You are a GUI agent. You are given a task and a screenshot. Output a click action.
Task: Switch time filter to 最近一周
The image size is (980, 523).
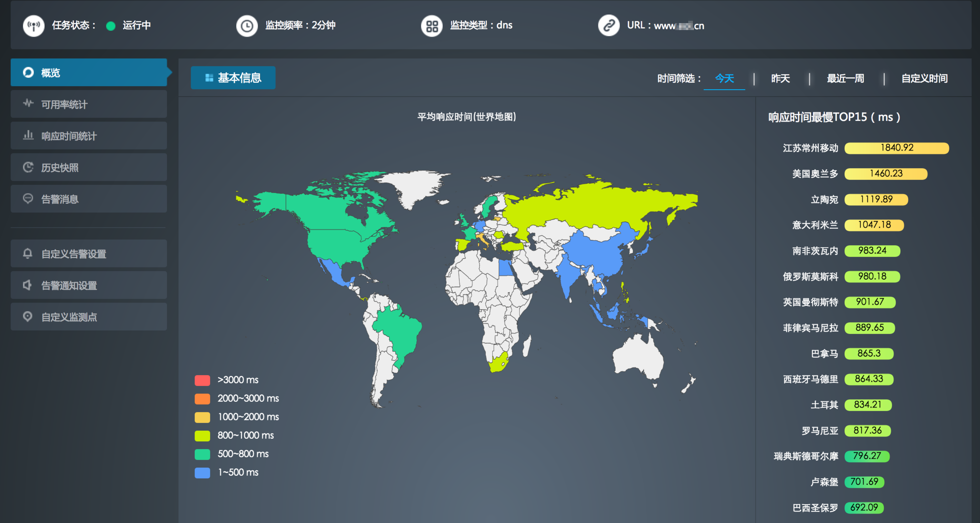point(845,78)
